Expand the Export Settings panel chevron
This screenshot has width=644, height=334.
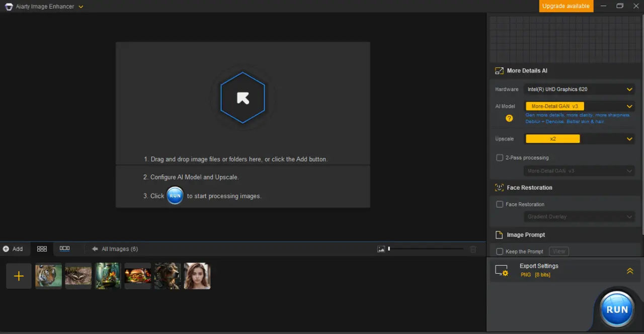tap(629, 271)
